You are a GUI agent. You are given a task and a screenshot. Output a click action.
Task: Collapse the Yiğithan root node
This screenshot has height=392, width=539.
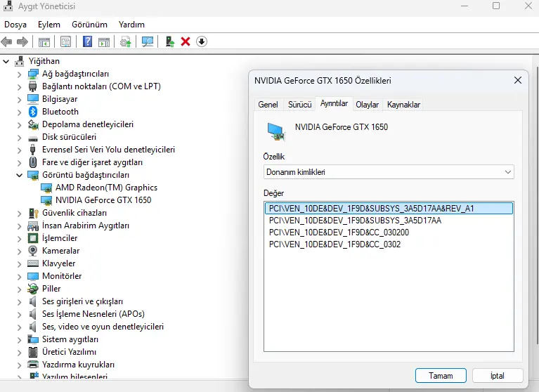point(6,62)
